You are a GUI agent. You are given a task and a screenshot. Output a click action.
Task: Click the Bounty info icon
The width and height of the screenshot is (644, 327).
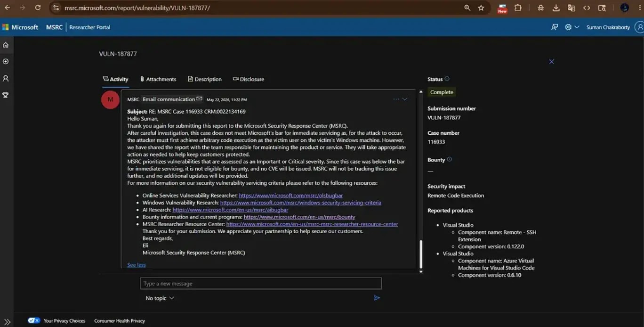pos(449,159)
